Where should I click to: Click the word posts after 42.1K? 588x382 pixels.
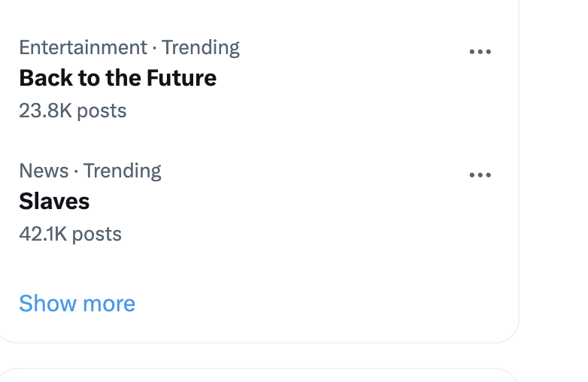(x=97, y=235)
